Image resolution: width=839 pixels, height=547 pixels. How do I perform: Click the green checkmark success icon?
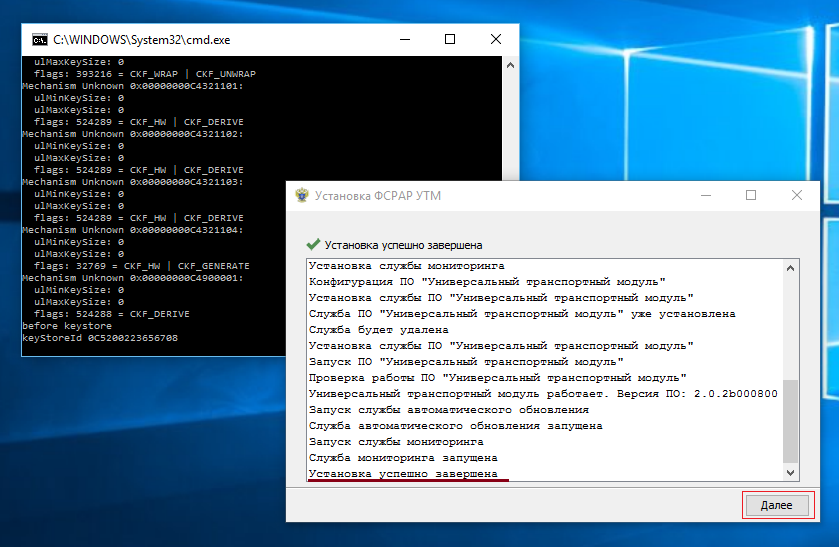313,245
